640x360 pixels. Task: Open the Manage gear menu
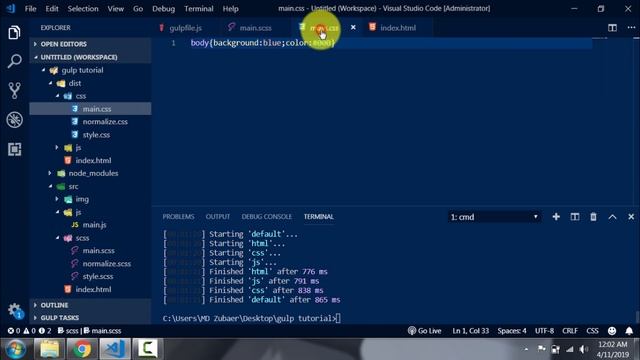14,310
